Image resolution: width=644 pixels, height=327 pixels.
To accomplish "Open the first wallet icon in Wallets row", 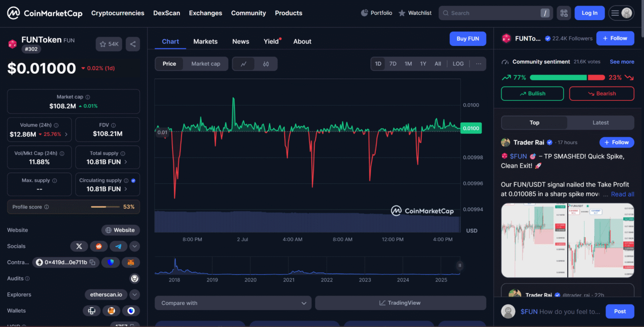I will coord(92,311).
